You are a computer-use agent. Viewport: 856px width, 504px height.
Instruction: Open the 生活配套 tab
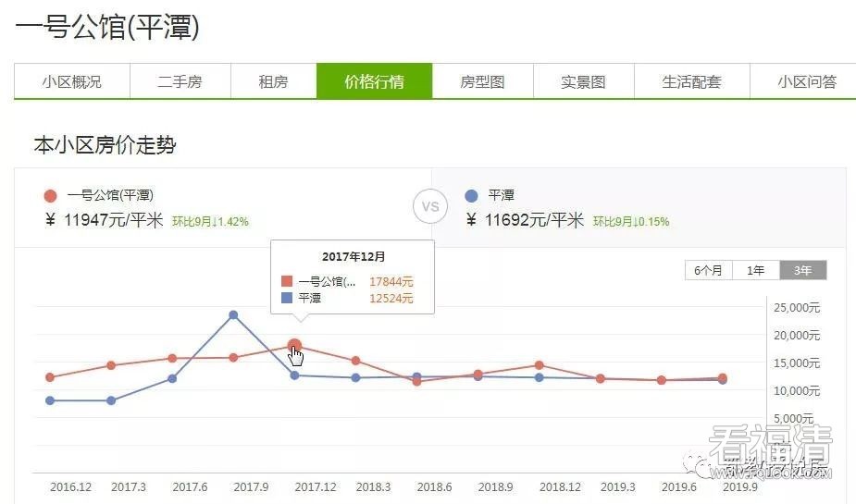(691, 81)
